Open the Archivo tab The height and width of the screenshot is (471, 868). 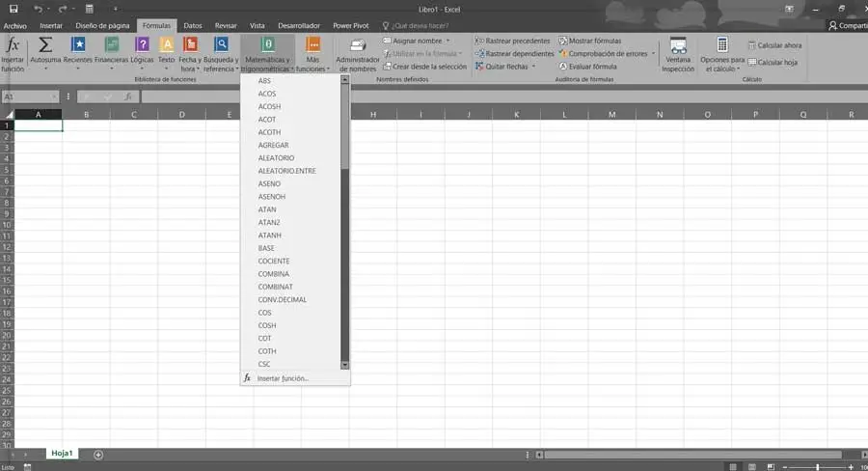click(x=14, y=25)
